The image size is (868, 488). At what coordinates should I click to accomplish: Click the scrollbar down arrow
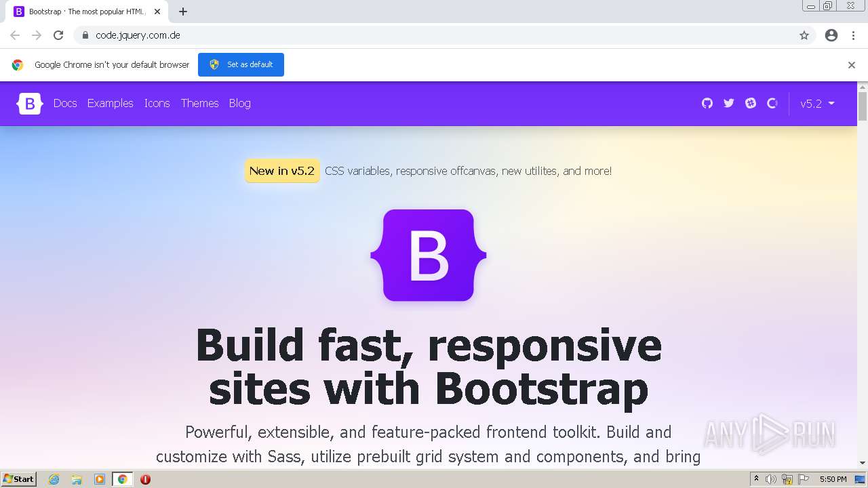[863, 463]
